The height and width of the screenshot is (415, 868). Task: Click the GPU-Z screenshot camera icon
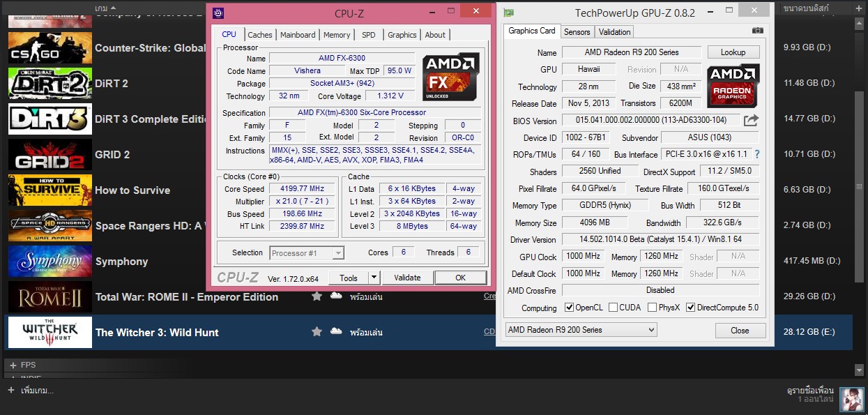coord(757,31)
